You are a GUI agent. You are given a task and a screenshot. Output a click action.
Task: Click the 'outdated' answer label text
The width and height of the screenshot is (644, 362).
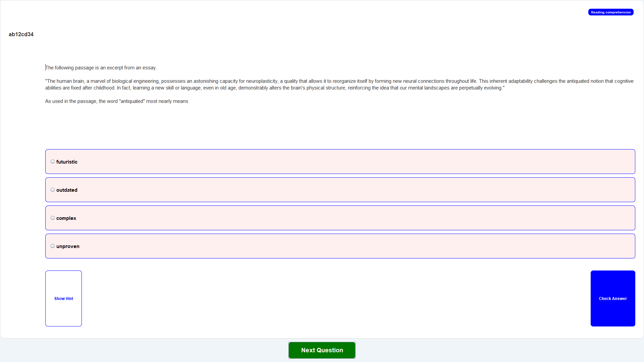pyautogui.click(x=67, y=190)
